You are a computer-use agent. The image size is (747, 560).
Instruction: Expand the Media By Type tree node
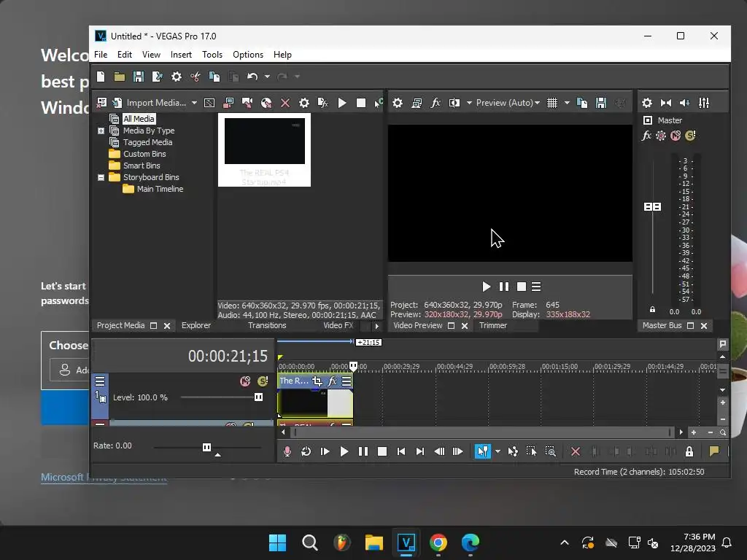tap(101, 131)
